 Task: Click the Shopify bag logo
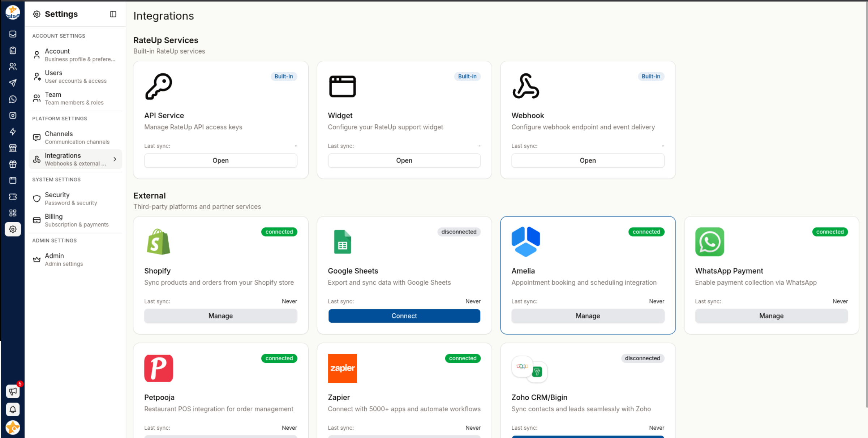coord(158,242)
